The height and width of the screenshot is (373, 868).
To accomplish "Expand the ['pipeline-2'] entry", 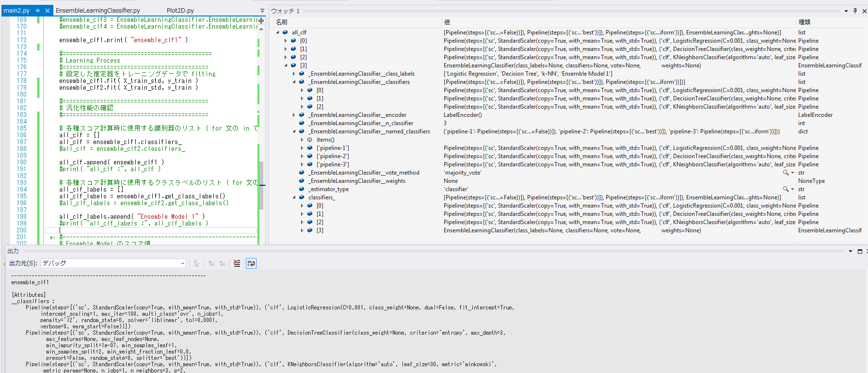I will tap(302, 156).
